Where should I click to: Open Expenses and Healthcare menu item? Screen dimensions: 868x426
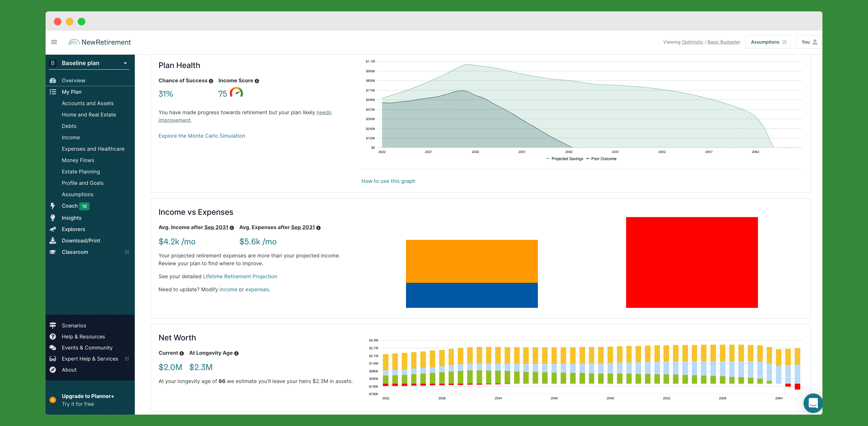pyautogui.click(x=93, y=149)
